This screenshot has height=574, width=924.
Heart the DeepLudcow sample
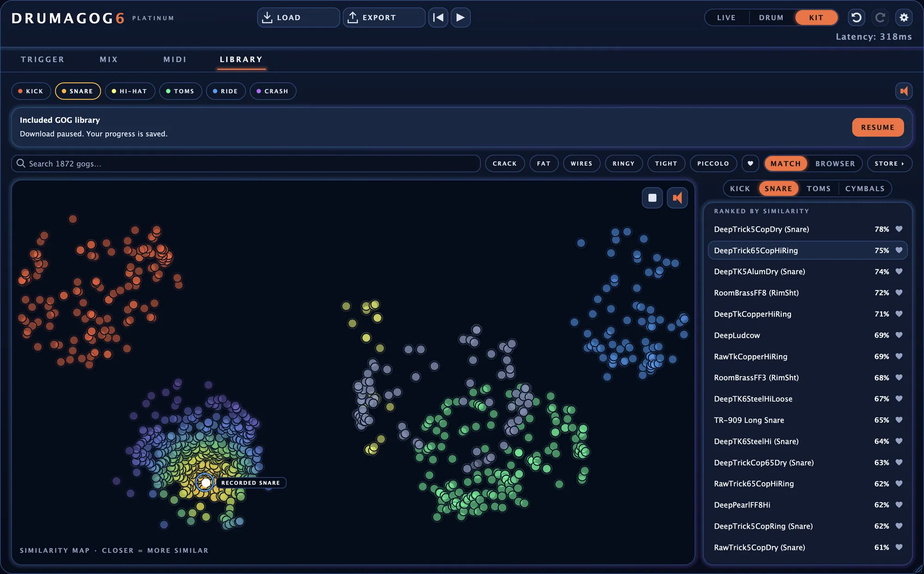coord(899,335)
